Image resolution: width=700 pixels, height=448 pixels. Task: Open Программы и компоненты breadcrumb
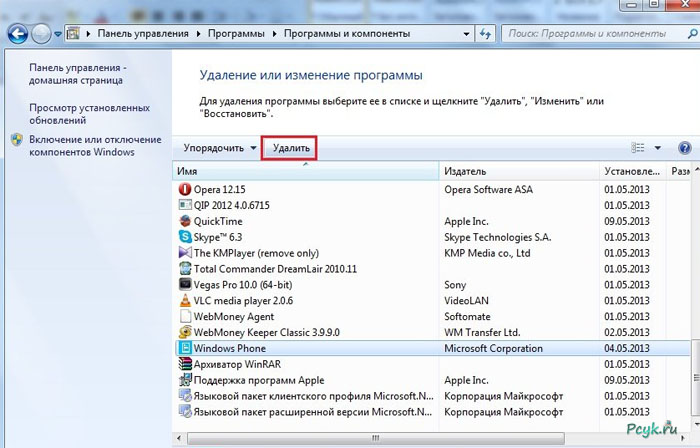coord(347,33)
